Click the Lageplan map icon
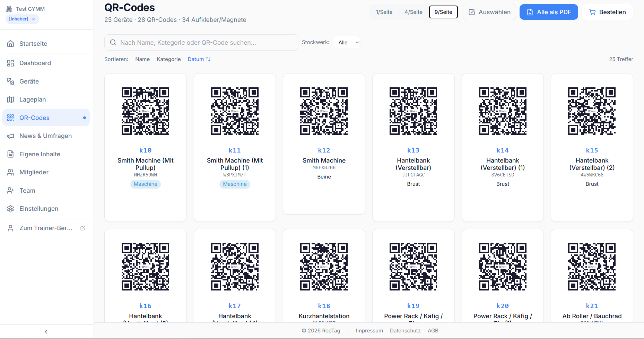 (x=11, y=99)
